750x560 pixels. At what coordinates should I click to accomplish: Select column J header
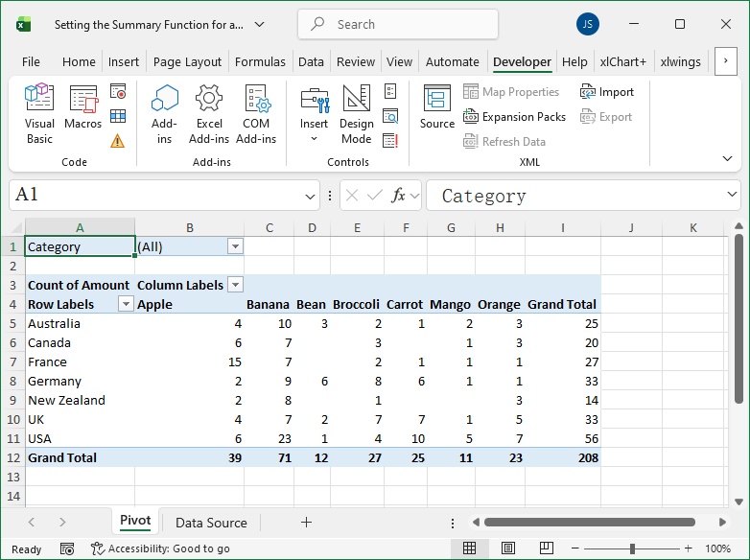tap(631, 227)
